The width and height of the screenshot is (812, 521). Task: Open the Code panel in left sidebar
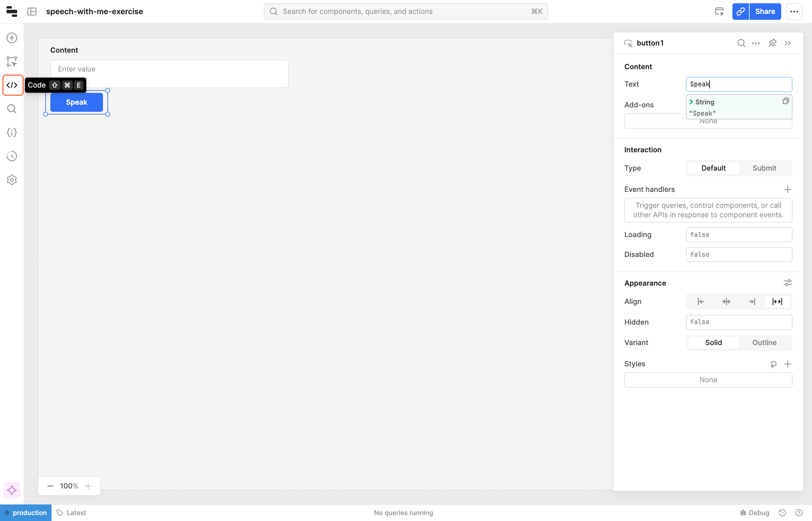pyautogui.click(x=12, y=85)
